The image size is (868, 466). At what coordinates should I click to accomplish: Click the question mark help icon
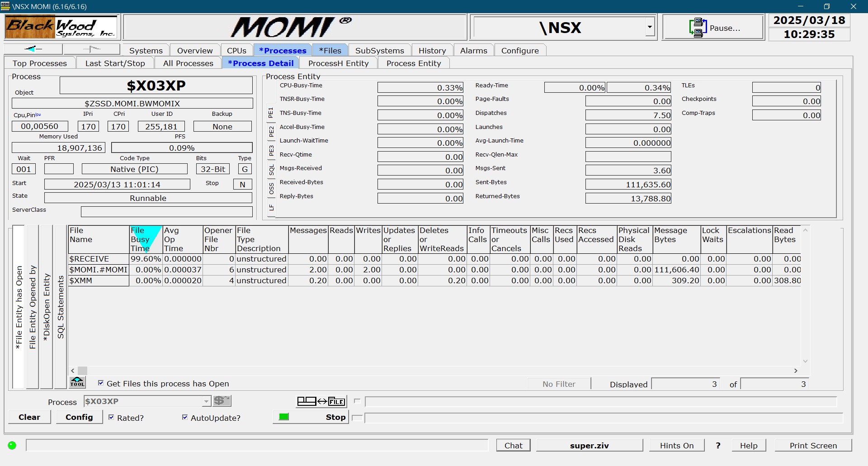718,446
